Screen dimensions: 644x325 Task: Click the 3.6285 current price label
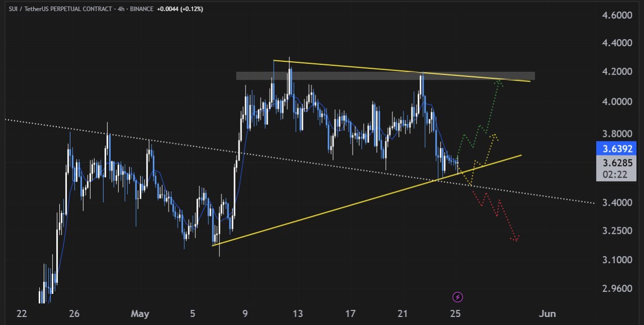tap(616, 162)
